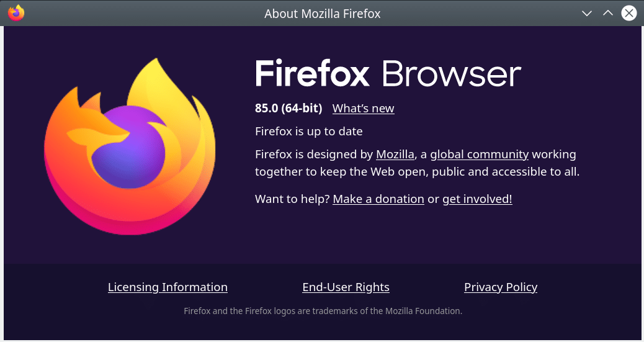Click the 85.0 (64-bit) version label
Image resolution: width=644 pixels, height=342 pixels.
288,109
